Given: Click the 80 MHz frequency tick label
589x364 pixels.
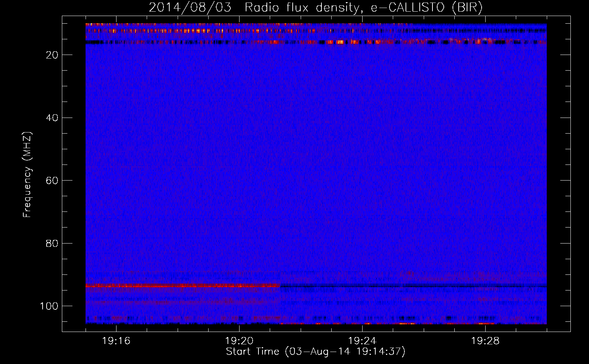Looking at the screenshot, I should [52, 244].
